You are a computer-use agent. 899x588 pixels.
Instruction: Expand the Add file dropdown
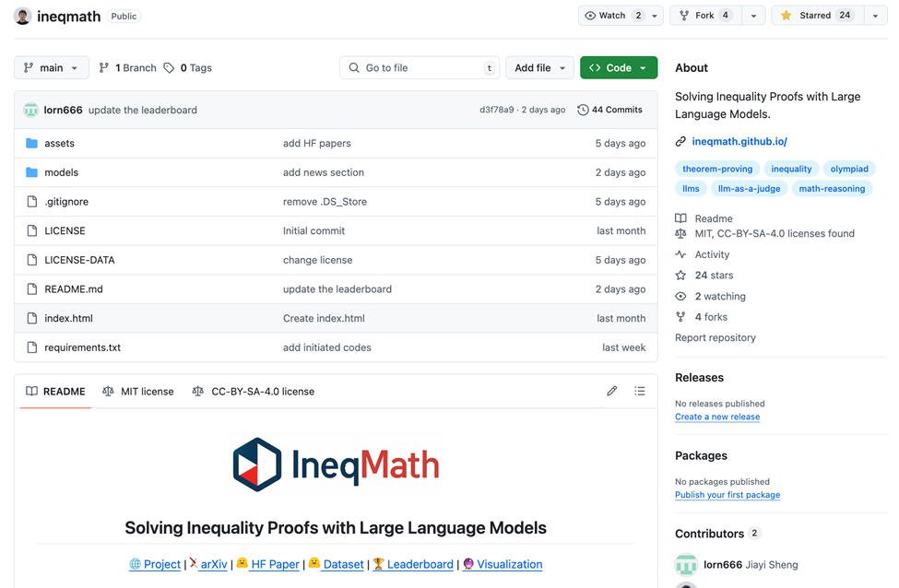[539, 67]
